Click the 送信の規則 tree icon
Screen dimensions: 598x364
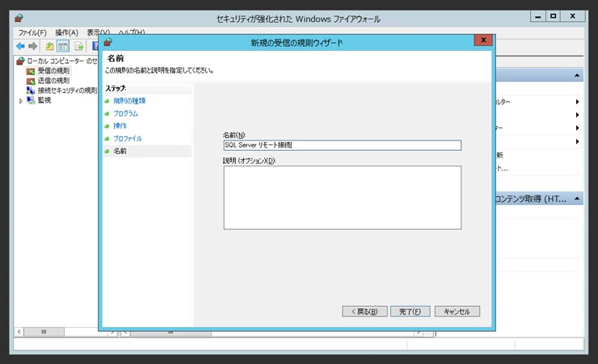click(x=31, y=81)
